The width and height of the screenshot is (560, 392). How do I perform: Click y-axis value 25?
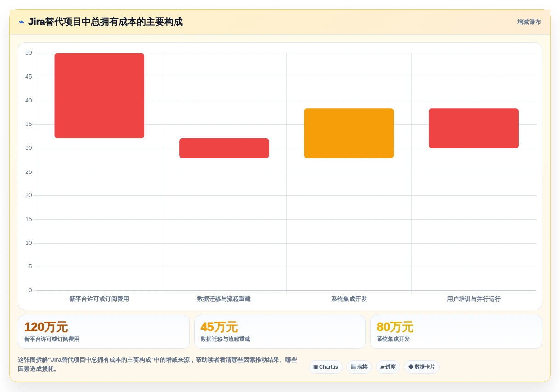point(28,172)
